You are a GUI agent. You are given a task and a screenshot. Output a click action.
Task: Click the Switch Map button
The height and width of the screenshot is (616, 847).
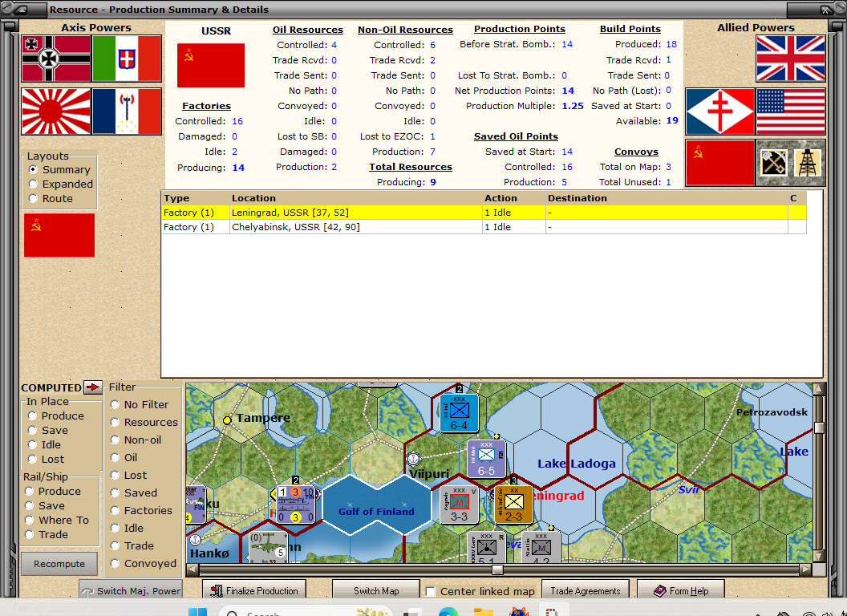click(x=376, y=590)
